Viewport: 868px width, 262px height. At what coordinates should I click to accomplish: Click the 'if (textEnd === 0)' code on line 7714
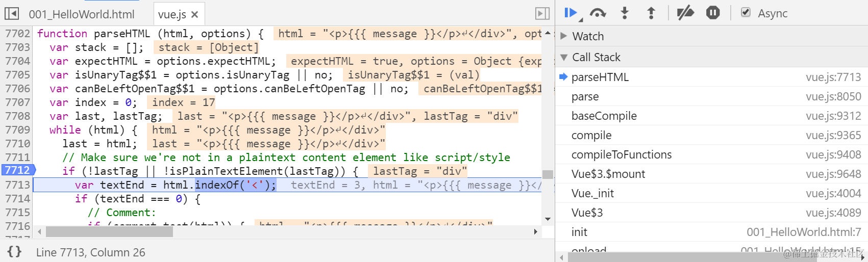pos(137,198)
